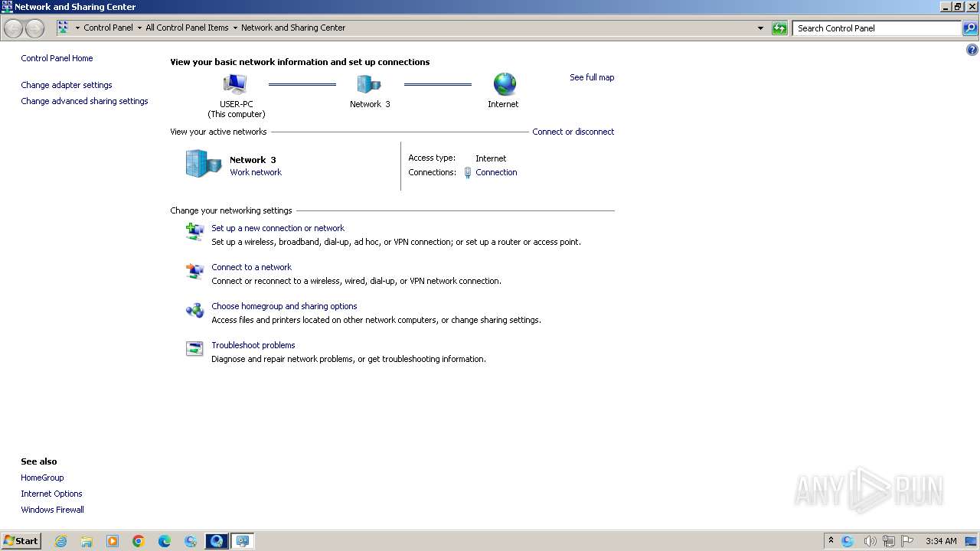Click the active Control Panel taskbar button
Screen dimensions: 980x551
pos(243,541)
